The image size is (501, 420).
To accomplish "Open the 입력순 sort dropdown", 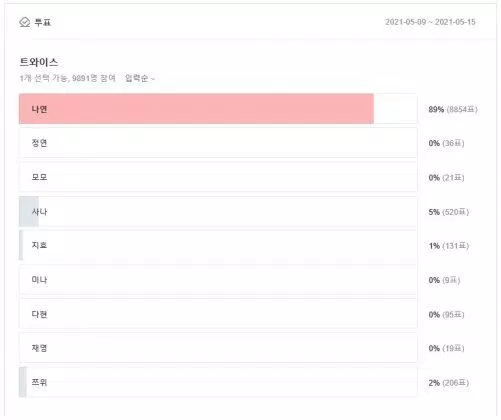I will tap(140, 78).
